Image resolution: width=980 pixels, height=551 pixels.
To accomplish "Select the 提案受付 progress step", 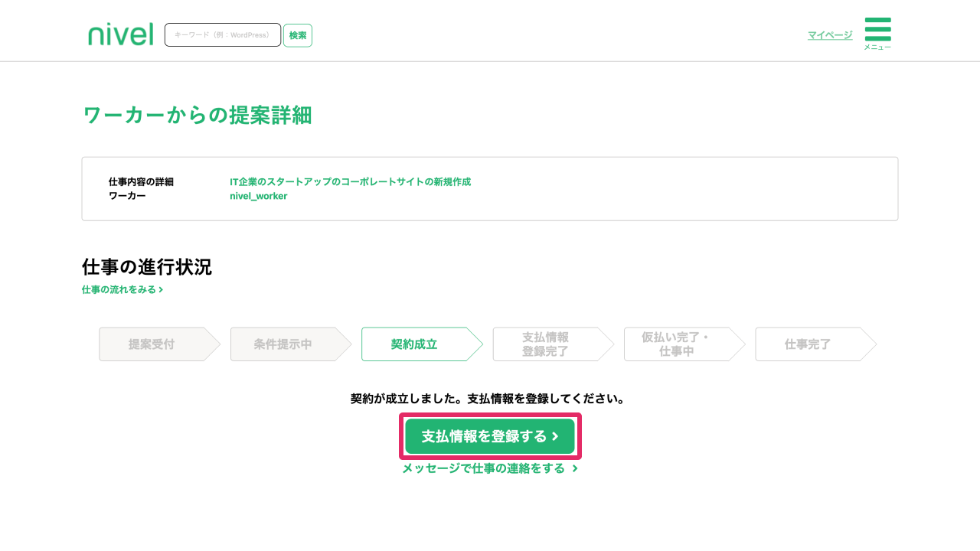I will [159, 344].
